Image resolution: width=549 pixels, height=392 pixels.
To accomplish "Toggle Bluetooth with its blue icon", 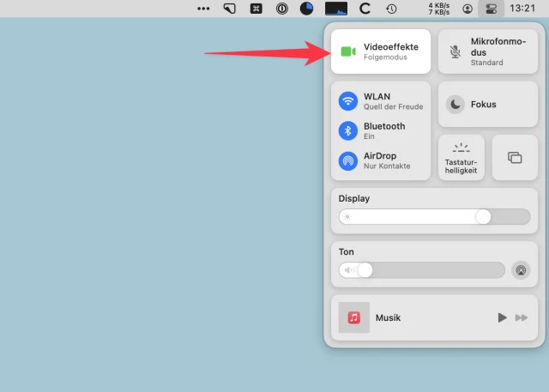I will [x=347, y=130].
